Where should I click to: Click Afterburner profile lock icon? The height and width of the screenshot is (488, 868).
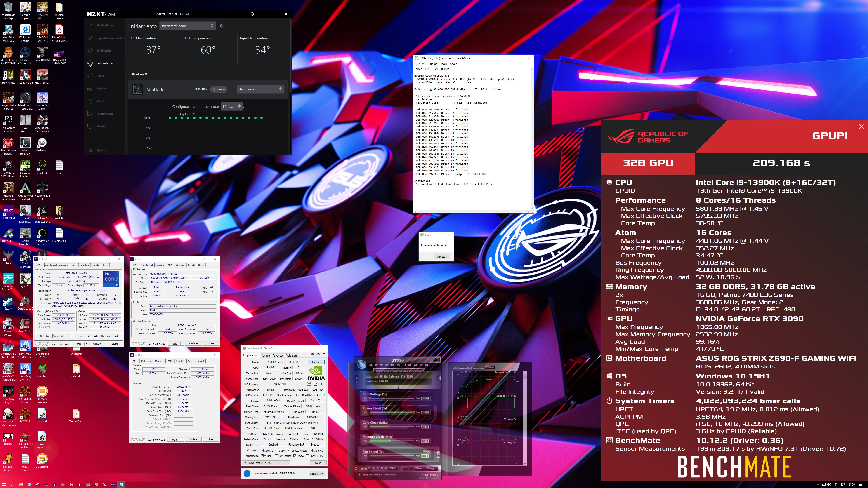(356, 469)
